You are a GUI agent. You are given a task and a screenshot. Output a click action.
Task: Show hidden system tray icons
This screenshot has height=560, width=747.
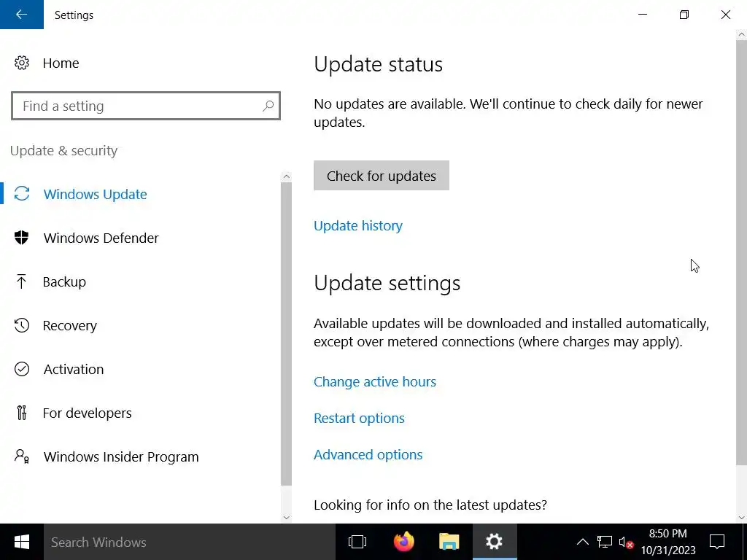point(583,542)
